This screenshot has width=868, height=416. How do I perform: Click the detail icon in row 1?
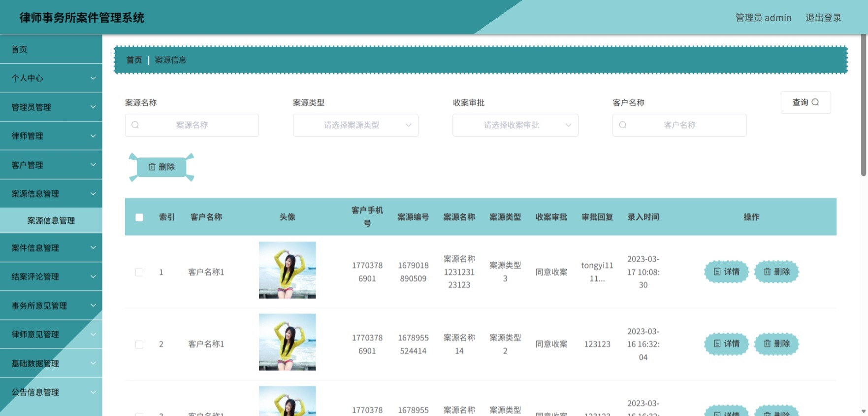[x=717, y=272]
